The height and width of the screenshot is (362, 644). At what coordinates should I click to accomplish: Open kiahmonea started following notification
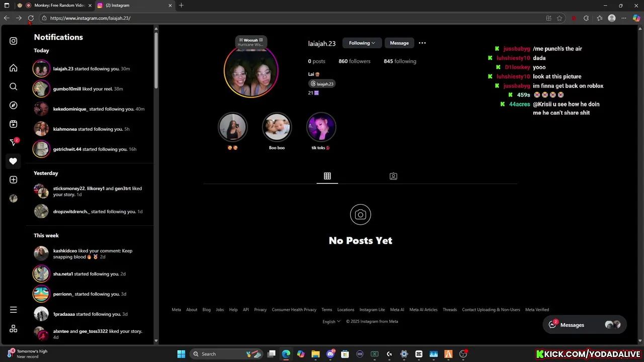coord(90,129)
